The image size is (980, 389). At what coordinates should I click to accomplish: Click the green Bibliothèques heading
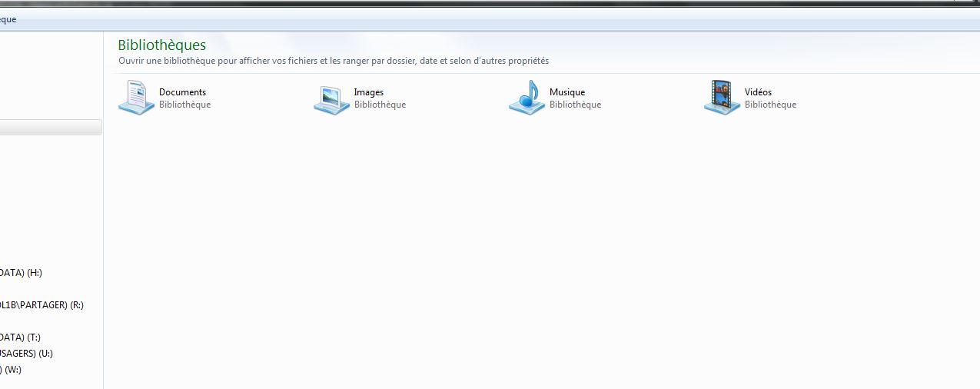click(x=161, y=45)
